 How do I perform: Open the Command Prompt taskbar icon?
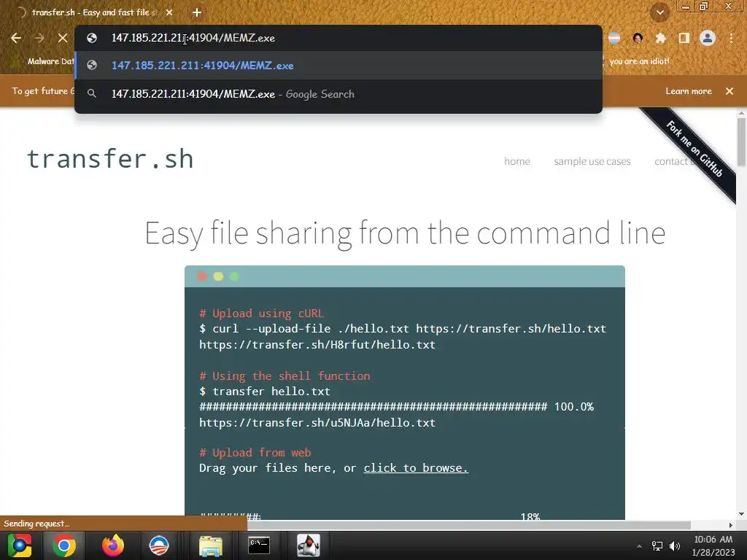click(259, 545)
